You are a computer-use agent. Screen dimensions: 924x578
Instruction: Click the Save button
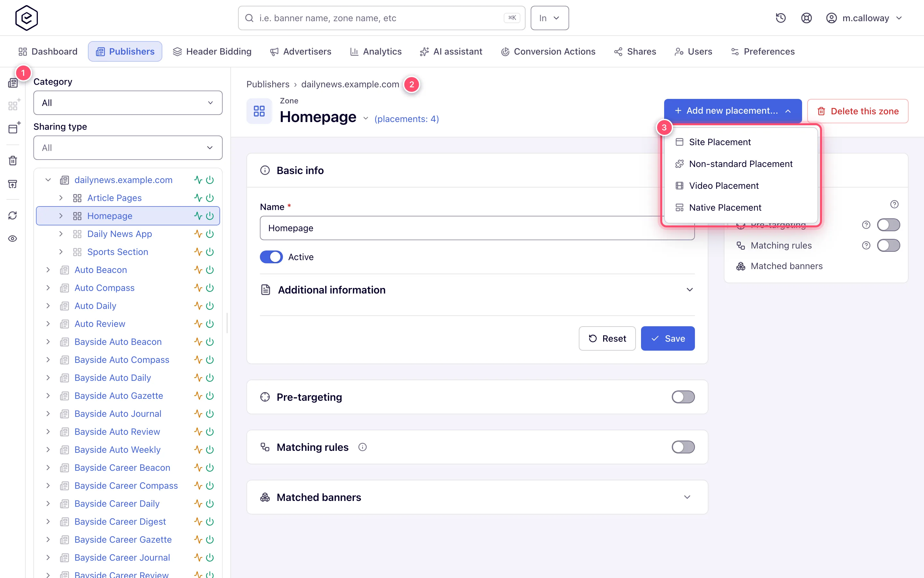(x=667, y=338)
